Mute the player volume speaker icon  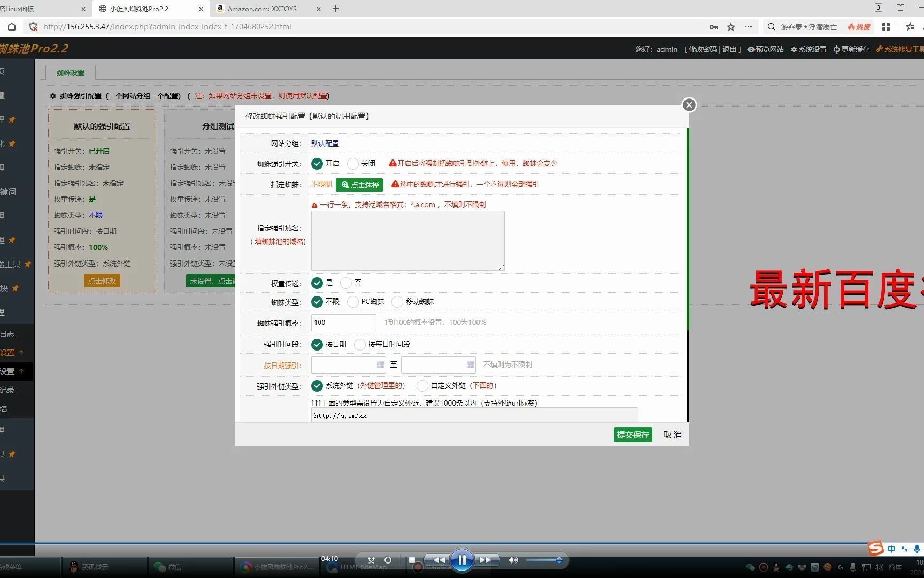pos(513,560)
